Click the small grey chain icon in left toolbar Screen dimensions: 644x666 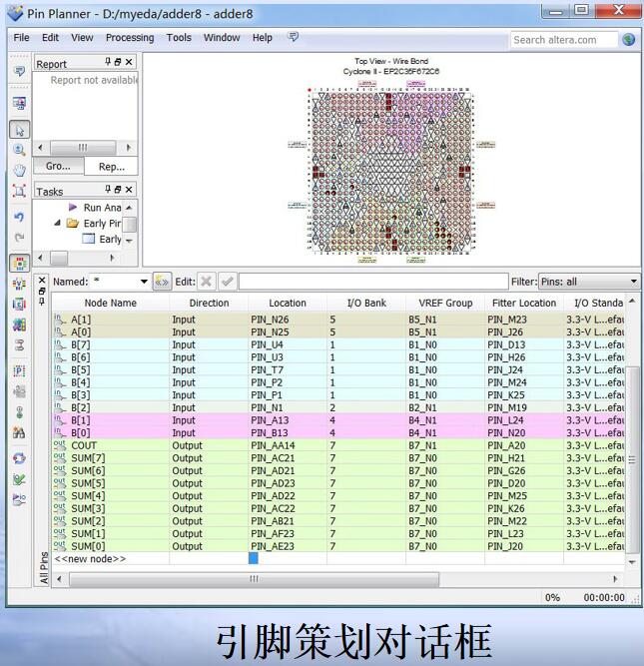pos(19,344)
